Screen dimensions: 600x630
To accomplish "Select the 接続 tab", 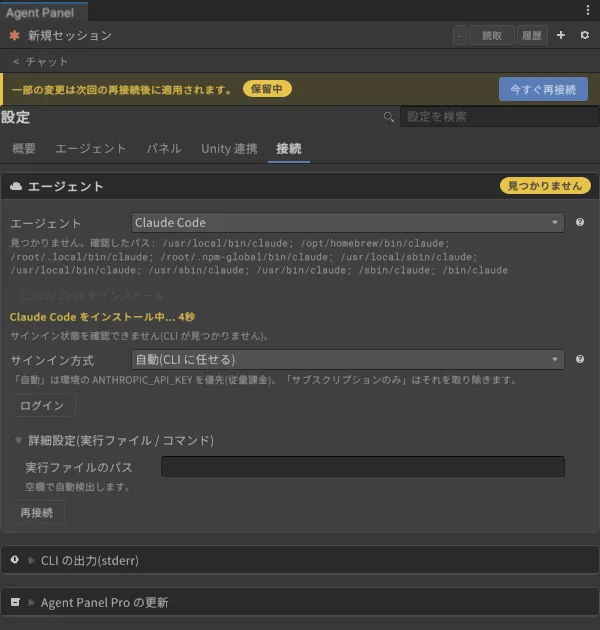I will (x=289, y=149).
